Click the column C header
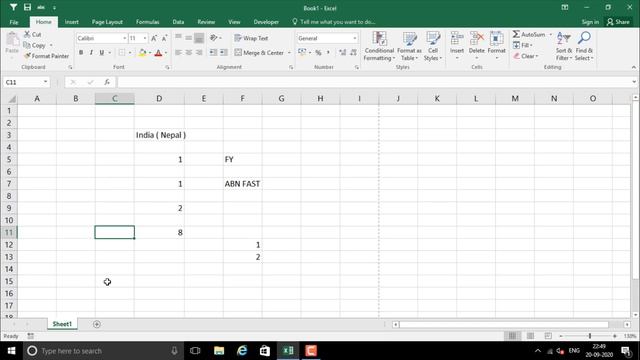This screenshot has width=640, height=360. pos(115,98)
